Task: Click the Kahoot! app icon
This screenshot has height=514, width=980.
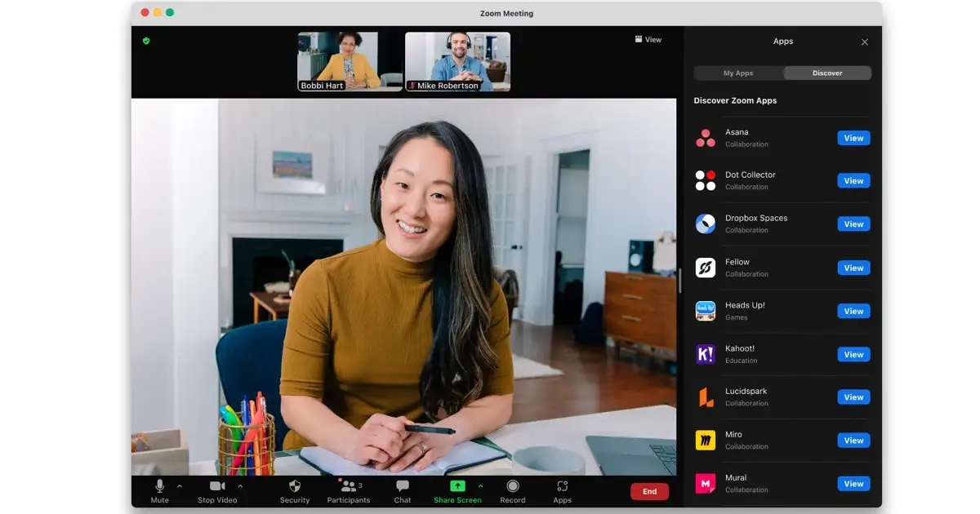Action: [706, 354]
